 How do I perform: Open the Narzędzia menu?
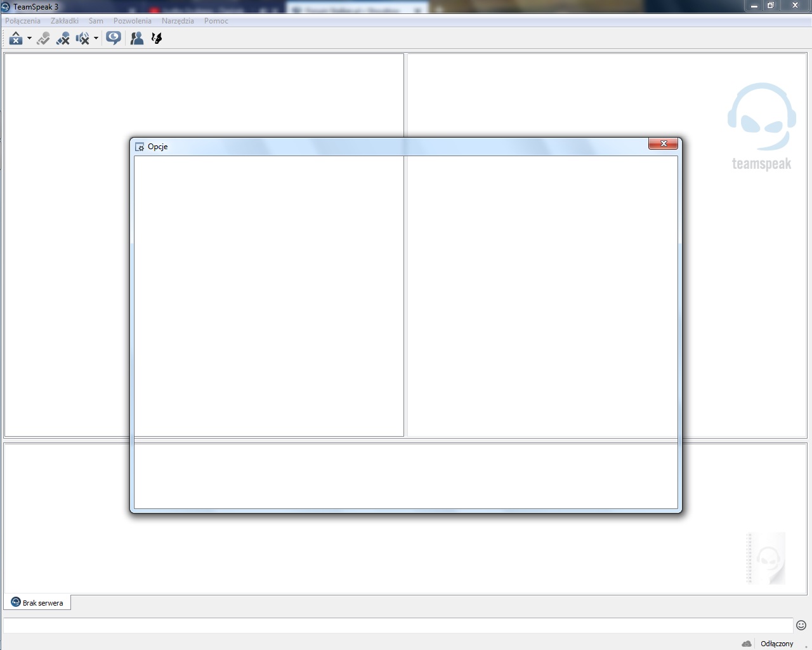(178, 21)
